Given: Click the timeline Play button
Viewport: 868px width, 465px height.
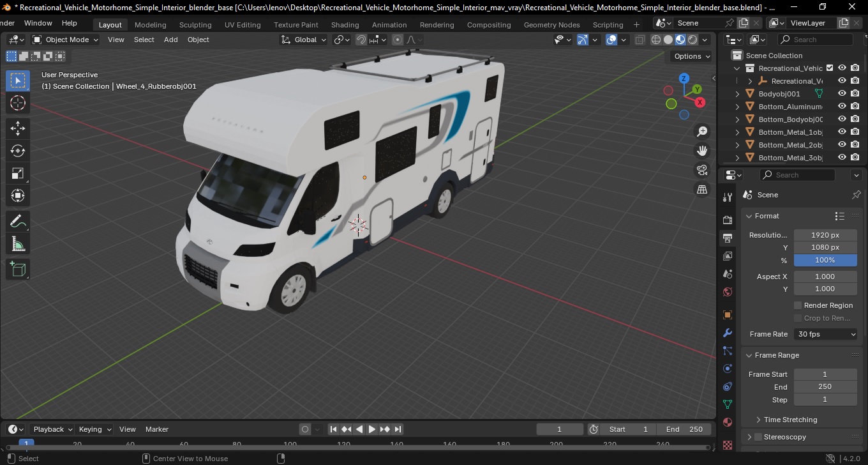Looking at the screenshot, I should click(371, 429).
